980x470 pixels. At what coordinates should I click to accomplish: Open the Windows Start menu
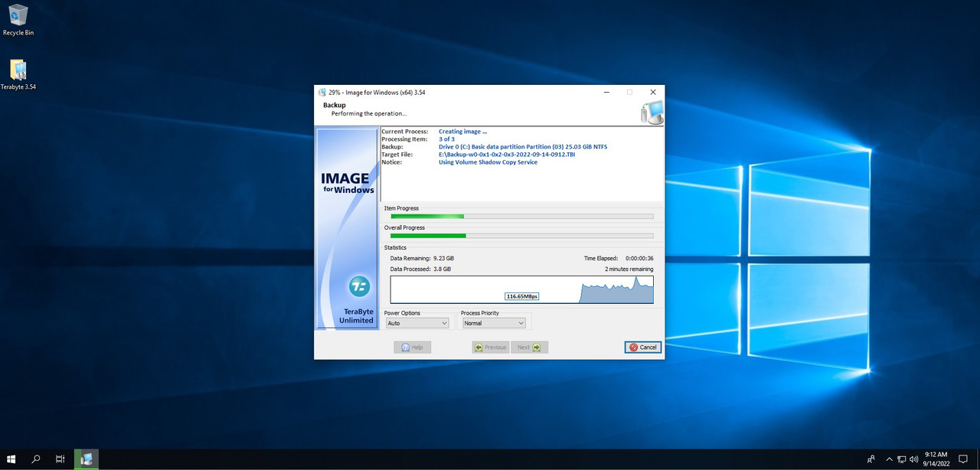pyautogui.click(x=11, y=459)
